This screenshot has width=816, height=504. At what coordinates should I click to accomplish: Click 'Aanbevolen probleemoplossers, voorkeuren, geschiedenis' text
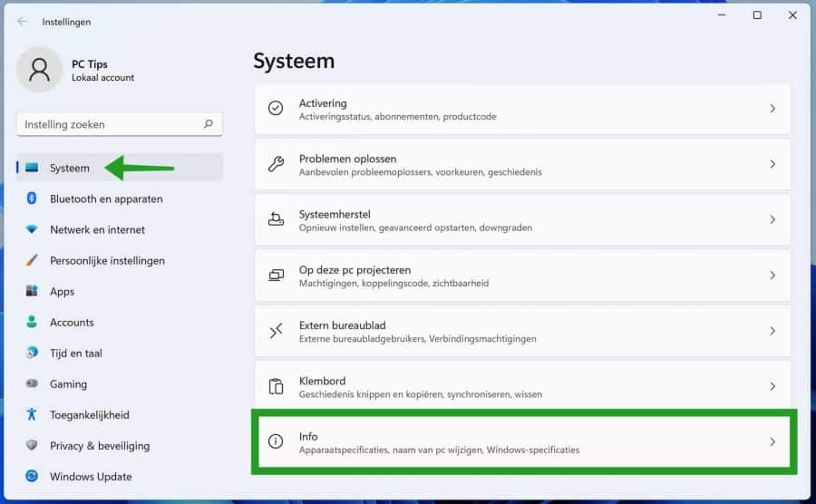421,172
